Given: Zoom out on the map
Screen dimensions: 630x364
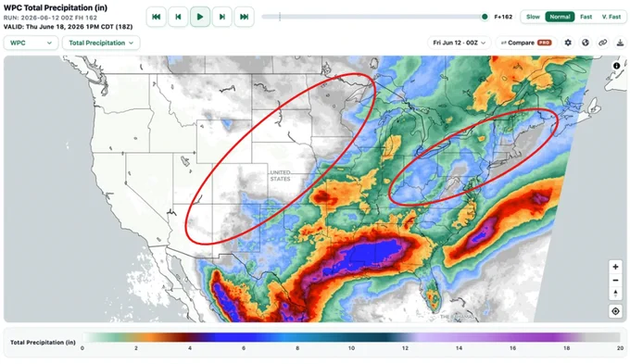Looking at the screenshot, I should click(x=615, y=280).
